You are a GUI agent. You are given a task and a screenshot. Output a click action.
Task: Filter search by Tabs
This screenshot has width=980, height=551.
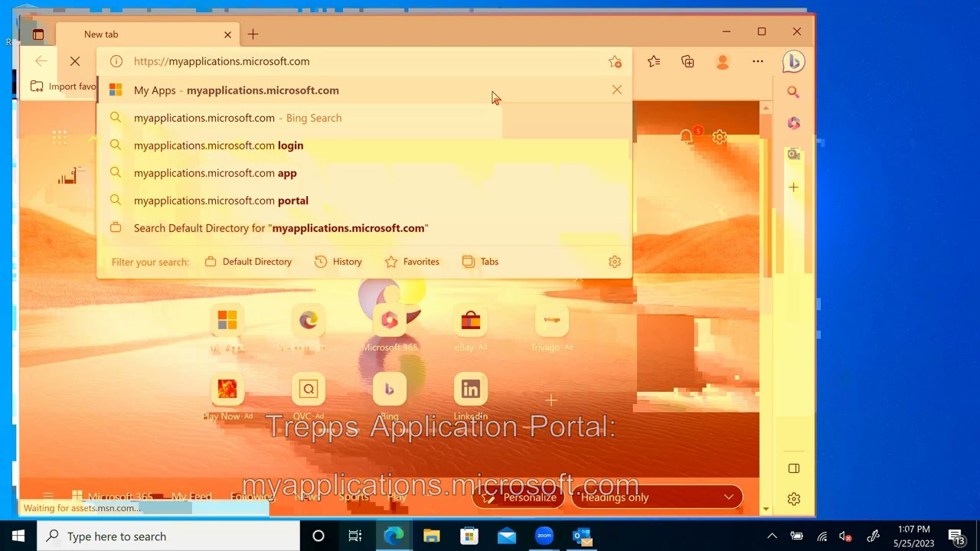(480, 262)
